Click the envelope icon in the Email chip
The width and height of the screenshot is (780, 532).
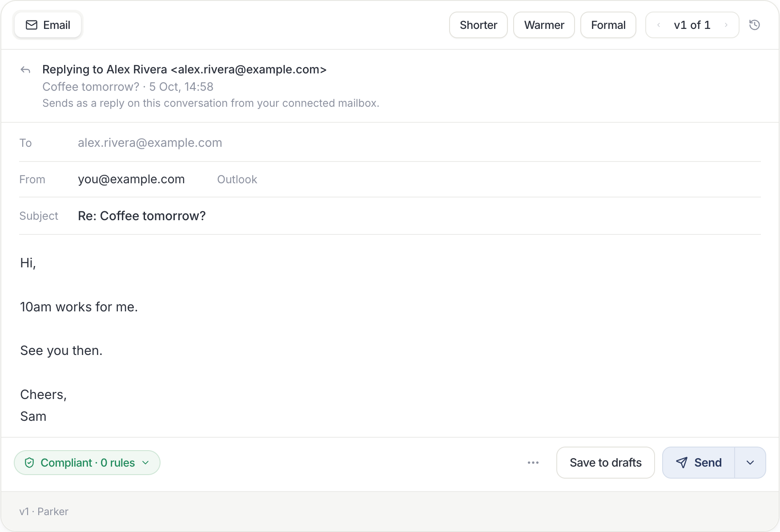(x=32, y=25)
